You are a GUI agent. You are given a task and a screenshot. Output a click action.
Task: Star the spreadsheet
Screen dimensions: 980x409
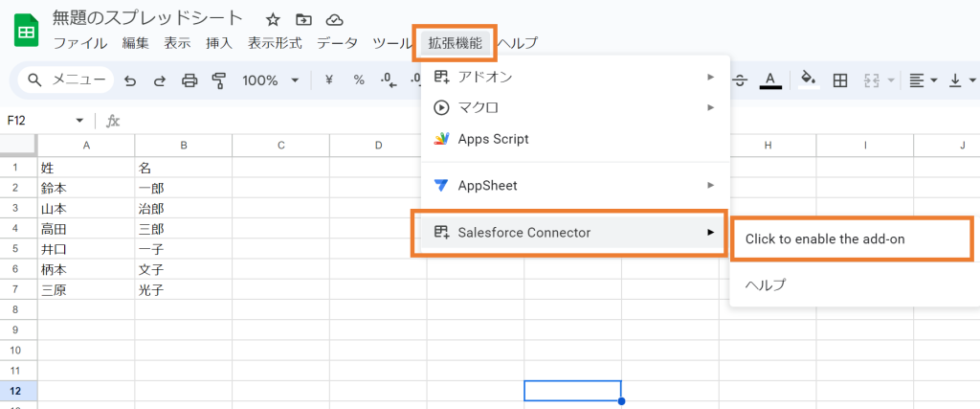pos(273,20)
